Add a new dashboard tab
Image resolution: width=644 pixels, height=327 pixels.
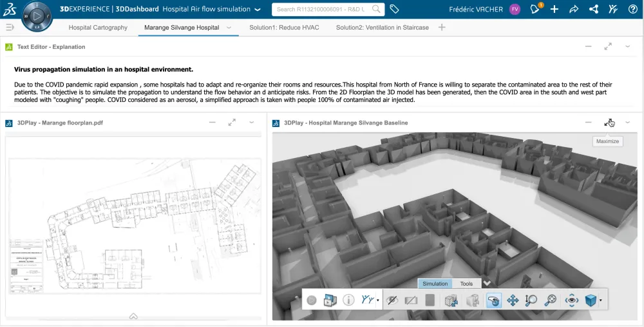[442, 27]
